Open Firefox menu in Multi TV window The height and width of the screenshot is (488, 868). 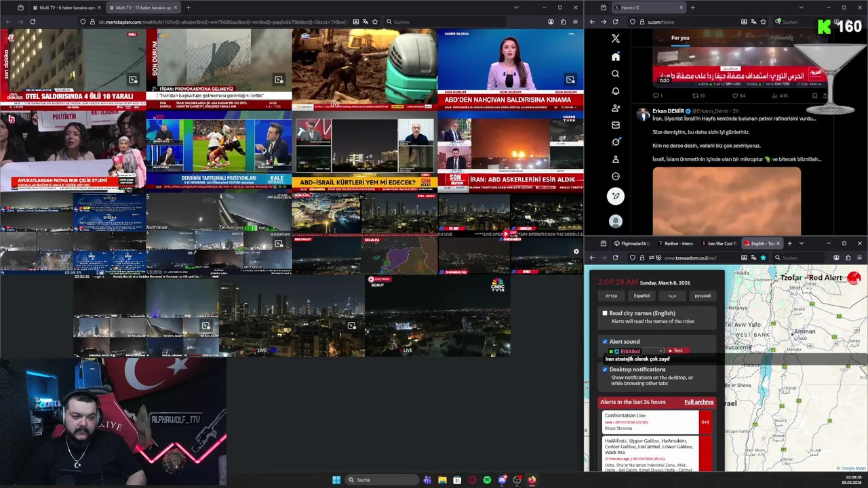[575, 22]
